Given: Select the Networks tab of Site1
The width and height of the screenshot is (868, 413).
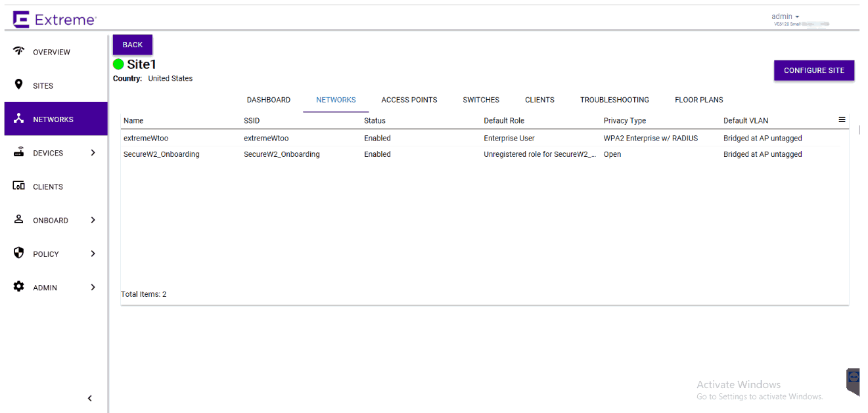Looking at the screenshot, I should click(336, 100).
